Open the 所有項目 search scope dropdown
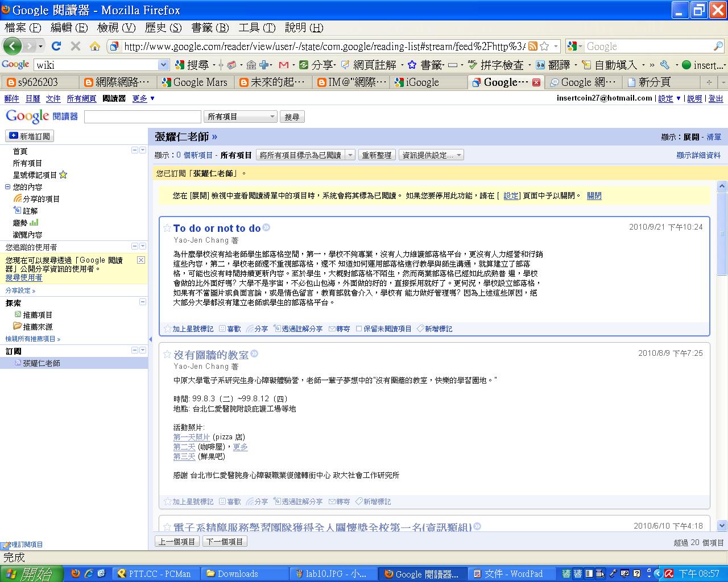 pyautogui.click(x=240, y=117)
